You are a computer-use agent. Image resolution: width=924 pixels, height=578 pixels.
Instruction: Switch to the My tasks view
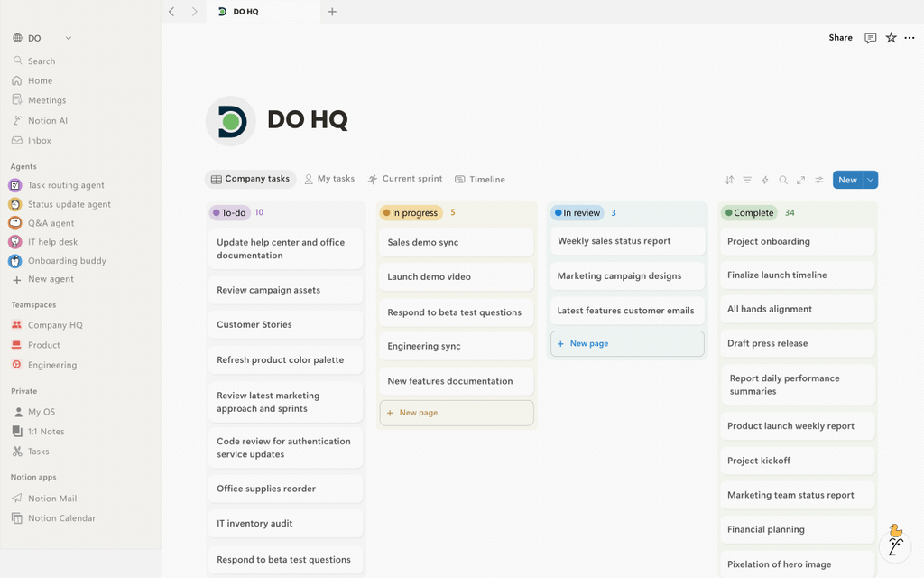[329, 179]
